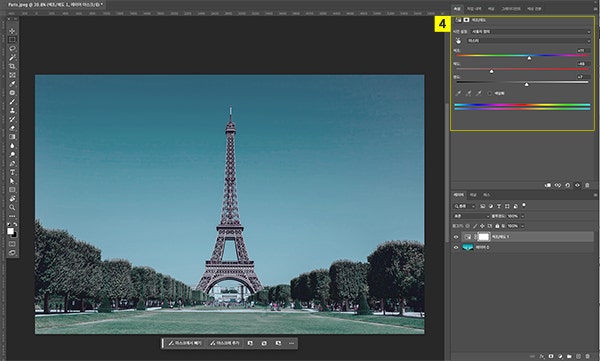Select the Crop tool
600x361 pixels.
tap(12, 66)
